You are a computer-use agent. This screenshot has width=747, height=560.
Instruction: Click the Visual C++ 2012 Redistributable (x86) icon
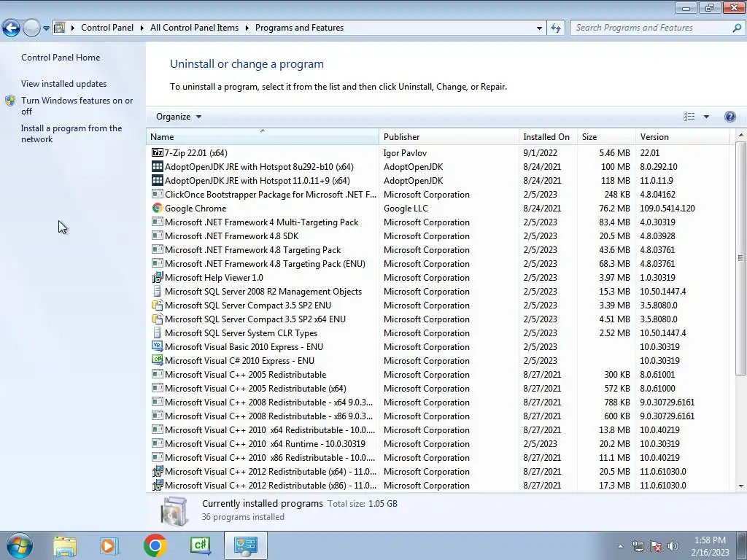(158, 485)
